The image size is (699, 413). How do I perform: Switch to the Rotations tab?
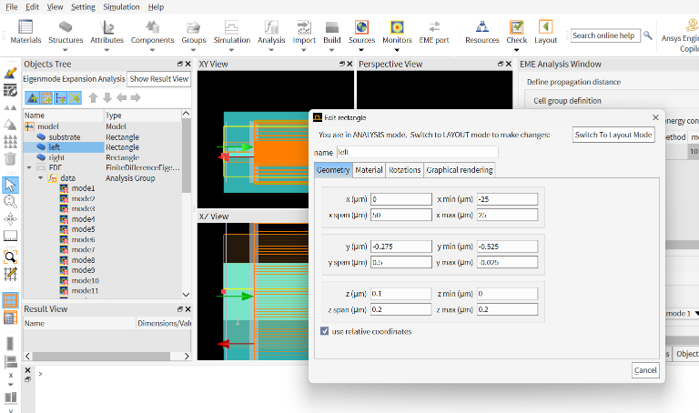404,170
